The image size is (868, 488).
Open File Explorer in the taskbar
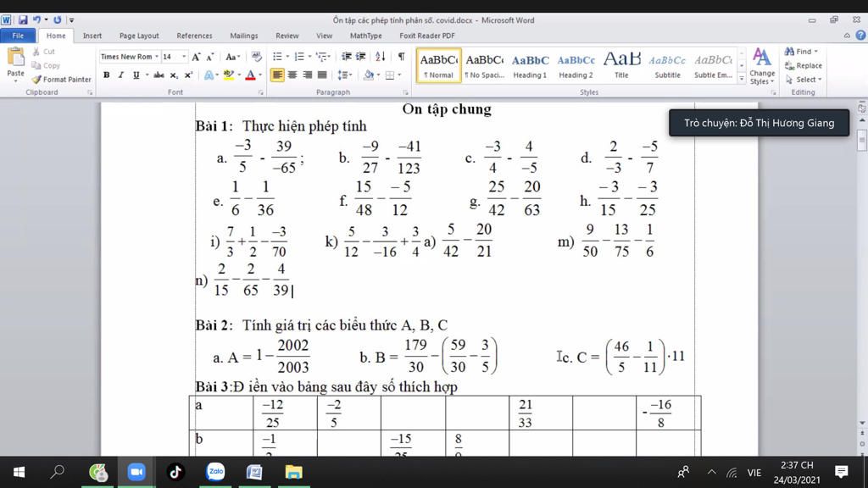tap(293, 472)
